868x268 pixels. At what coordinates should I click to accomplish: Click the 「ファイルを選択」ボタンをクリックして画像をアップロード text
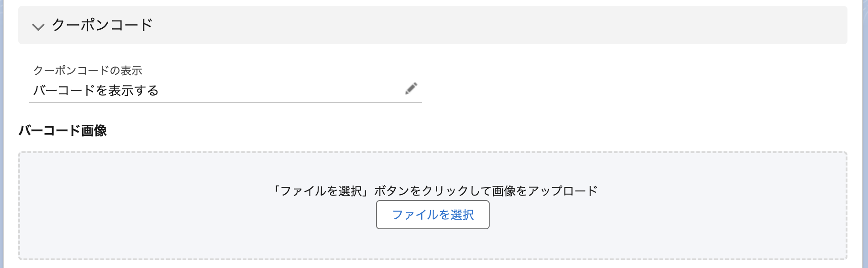(433, 191)
